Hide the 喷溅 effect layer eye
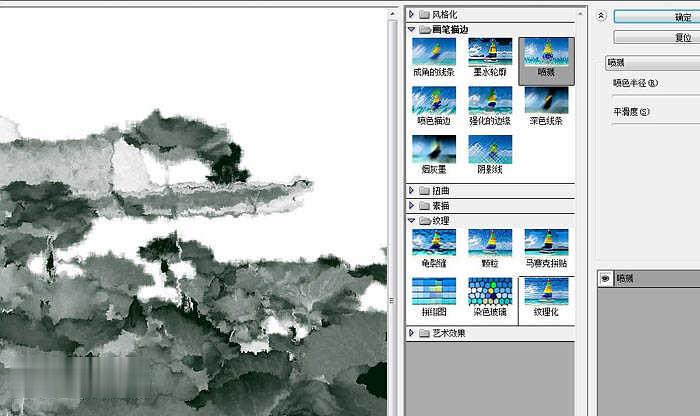Image resolution: width=700 pixels, height=416 pixels. coord(605,279)
